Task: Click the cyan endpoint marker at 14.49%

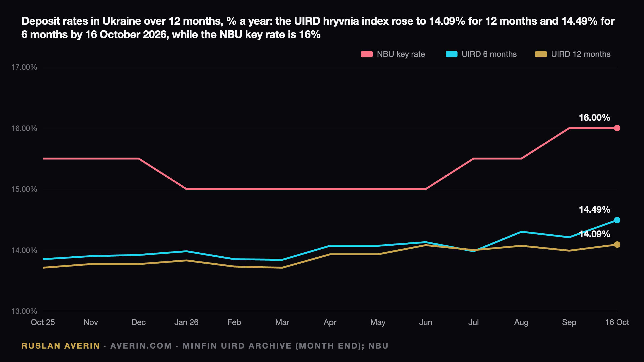Action: [617, 220]
